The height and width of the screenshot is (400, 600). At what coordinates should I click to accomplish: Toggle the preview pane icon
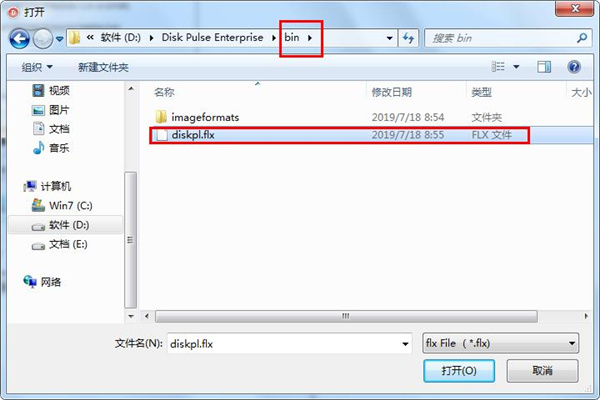(x=544, y=67)
